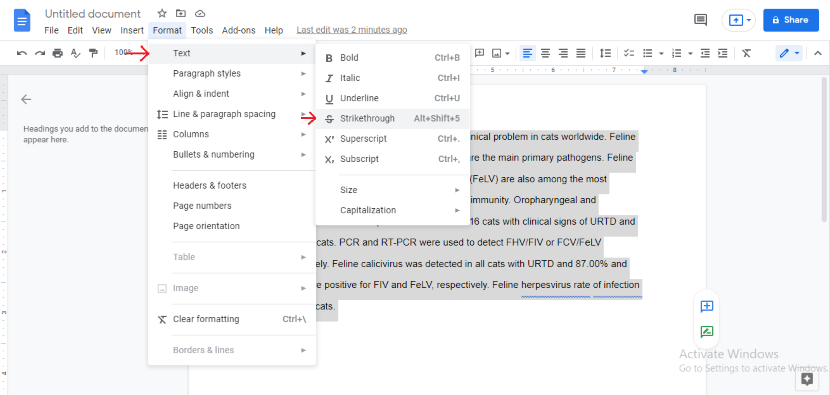830x395 pixels.
Task: Open the bulleted list options dropdown
Action: tap(661, 53)
